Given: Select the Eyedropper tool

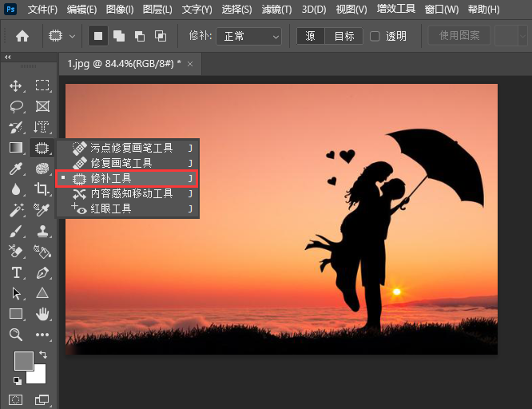Looking at the screenshot, I should click(16, 169).
